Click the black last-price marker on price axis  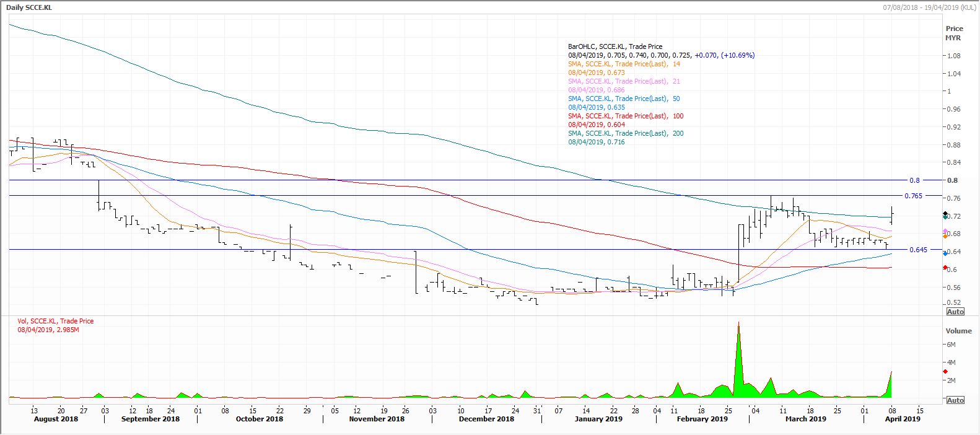[x=945, y=214]
